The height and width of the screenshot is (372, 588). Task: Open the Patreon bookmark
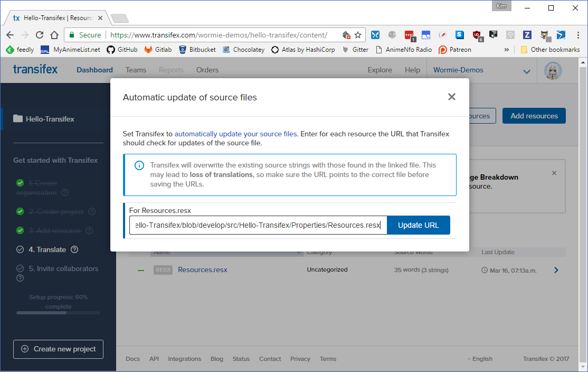tap(455, 50)
